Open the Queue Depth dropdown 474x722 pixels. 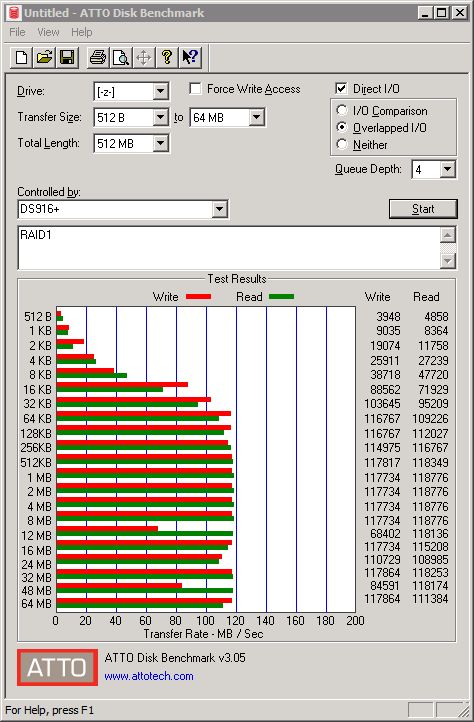pos(447,169)
